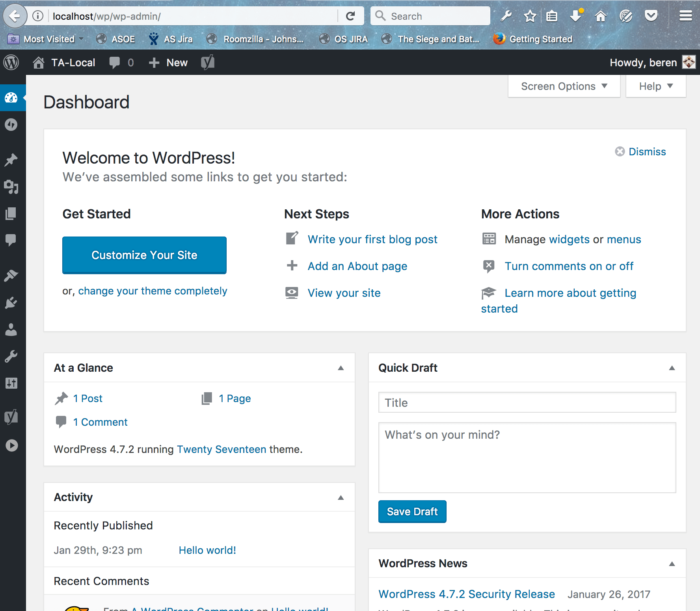Image resolution: width=700 pixels, height=611 pixels.
Task: Select the Appearance paintbrush icon
Action: click(x=11, y=275)
